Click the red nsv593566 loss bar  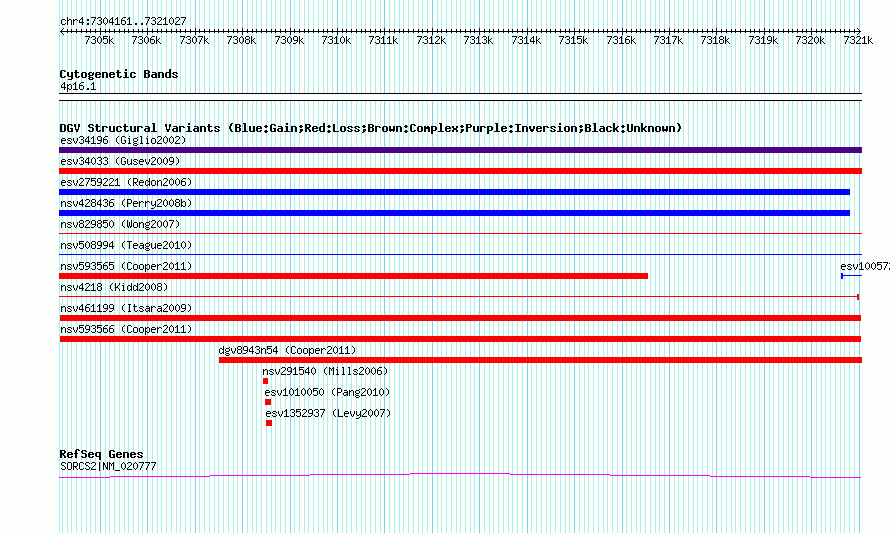pos(460,339)
